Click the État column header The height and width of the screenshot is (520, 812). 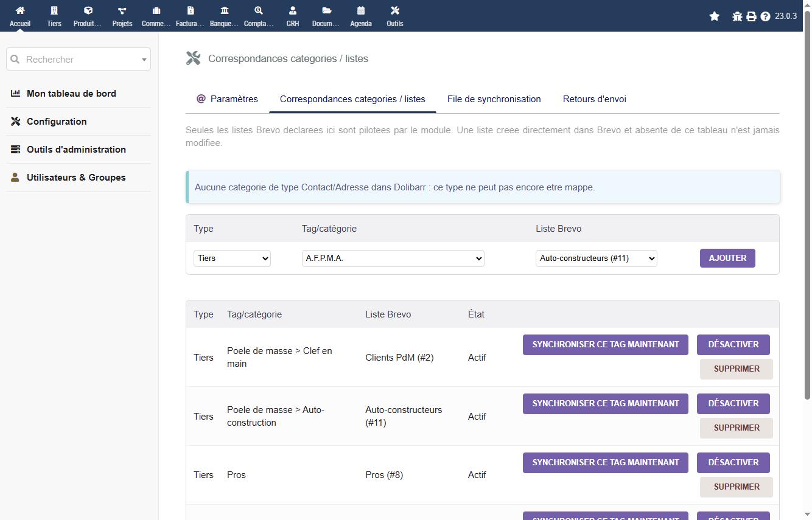click(x=476, y=314)
